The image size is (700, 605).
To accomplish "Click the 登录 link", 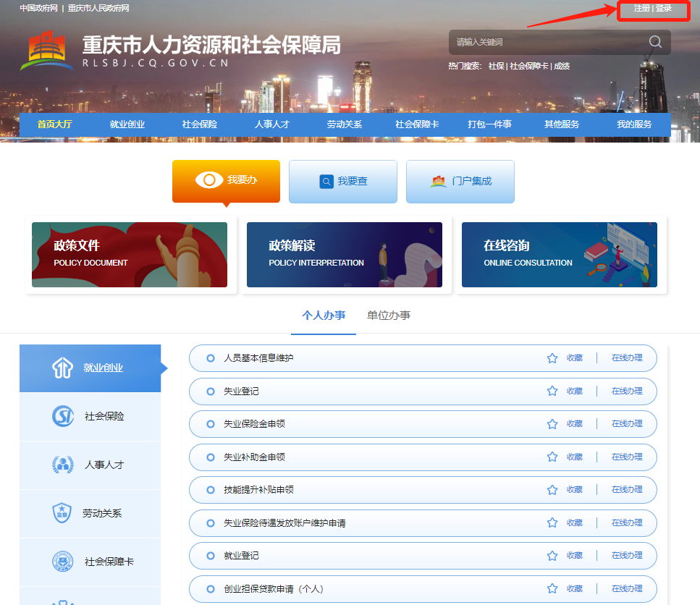I will (x=663, y=8).
